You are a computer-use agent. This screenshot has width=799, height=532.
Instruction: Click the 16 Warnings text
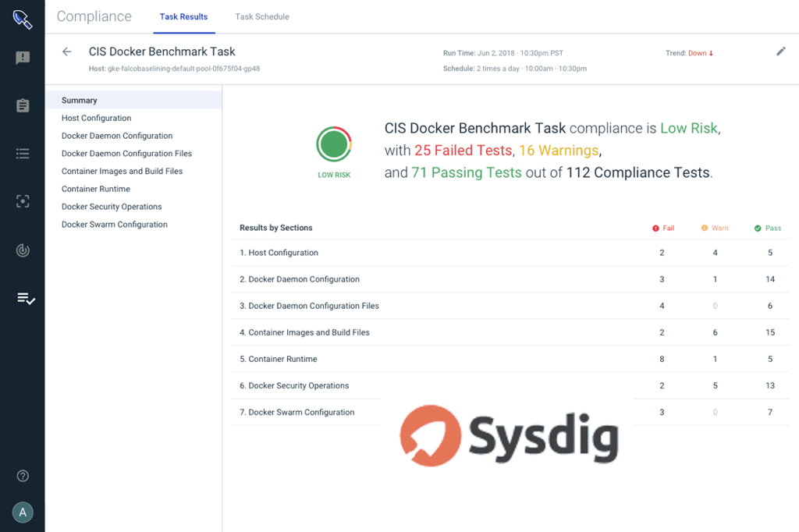point(559,151)
